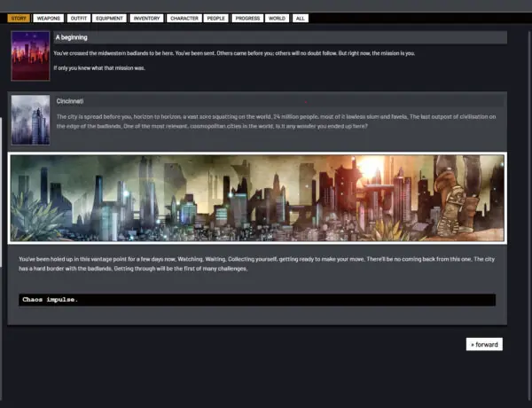The image size is (532, 408).
Task: Click the Cincinnati city thumbnail
Action: coord(30,120)
